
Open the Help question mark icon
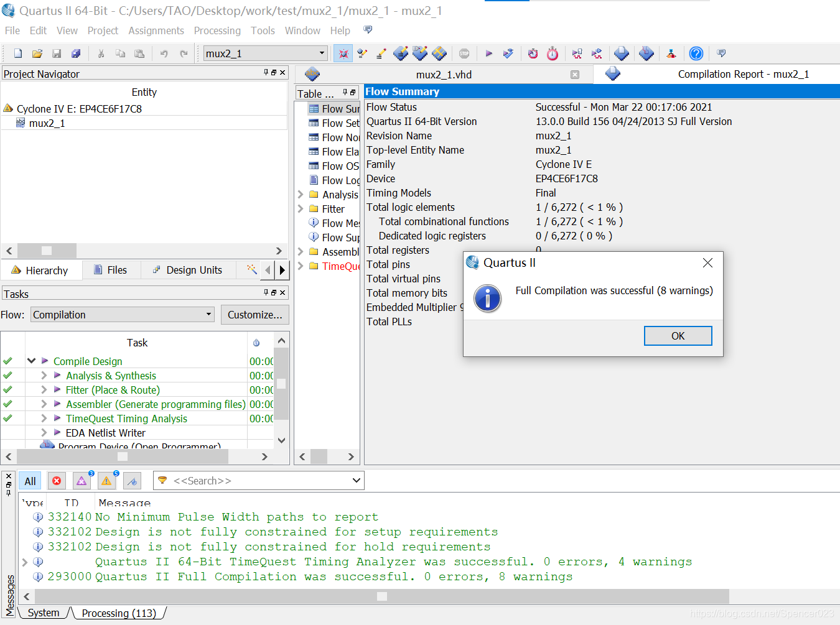pyautogui.click(x=696, y=53)
